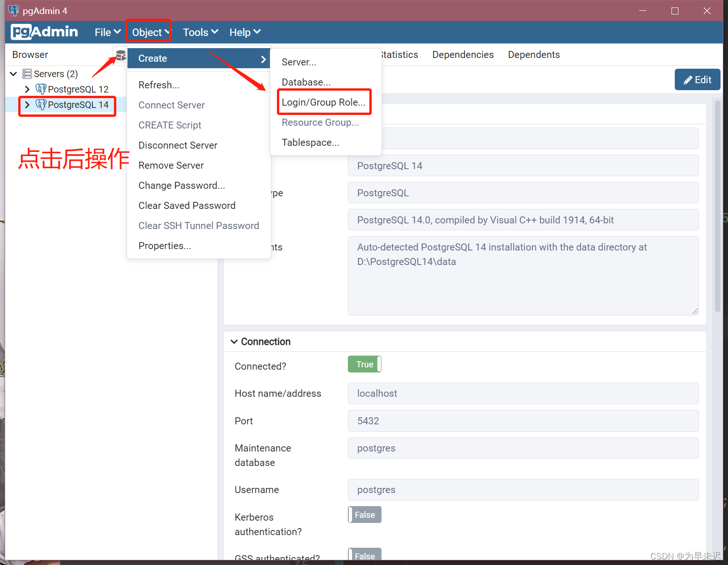Click the name field showing PostgreSQL 14
The height and width of the screenshot is (565, 728).
523,165
